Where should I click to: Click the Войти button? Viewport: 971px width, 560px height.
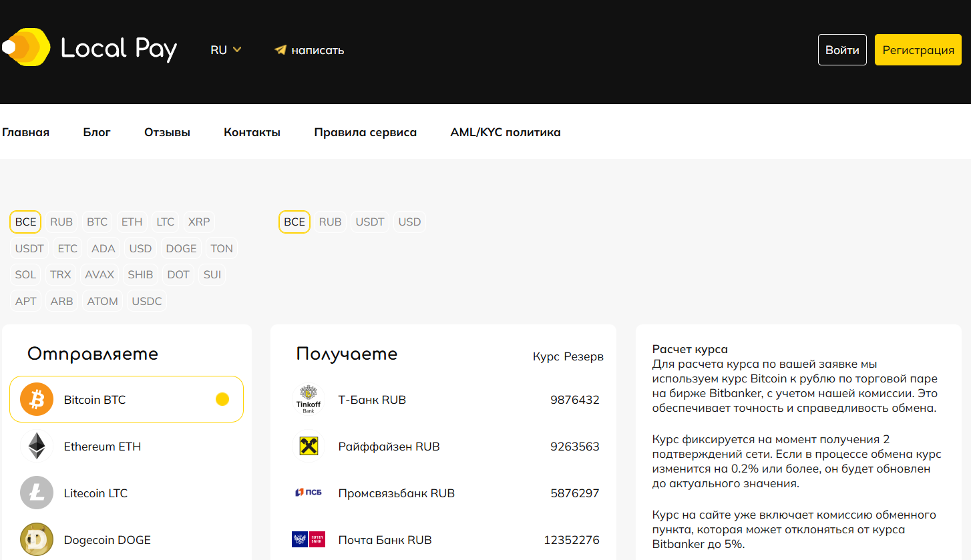pos(842,50)
